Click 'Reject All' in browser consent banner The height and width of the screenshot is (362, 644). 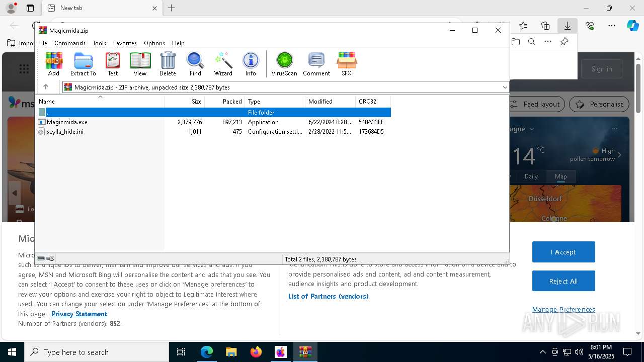click(x=563, y=281)
